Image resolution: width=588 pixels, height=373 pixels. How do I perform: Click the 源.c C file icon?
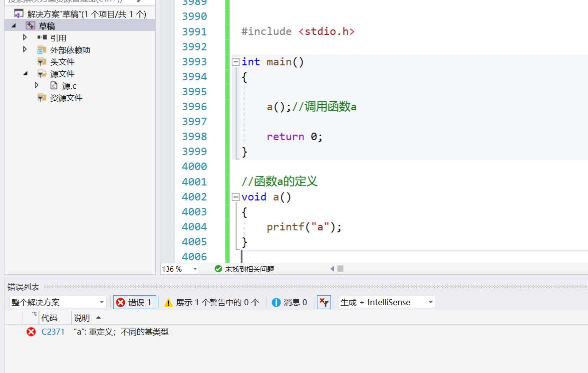54,86
